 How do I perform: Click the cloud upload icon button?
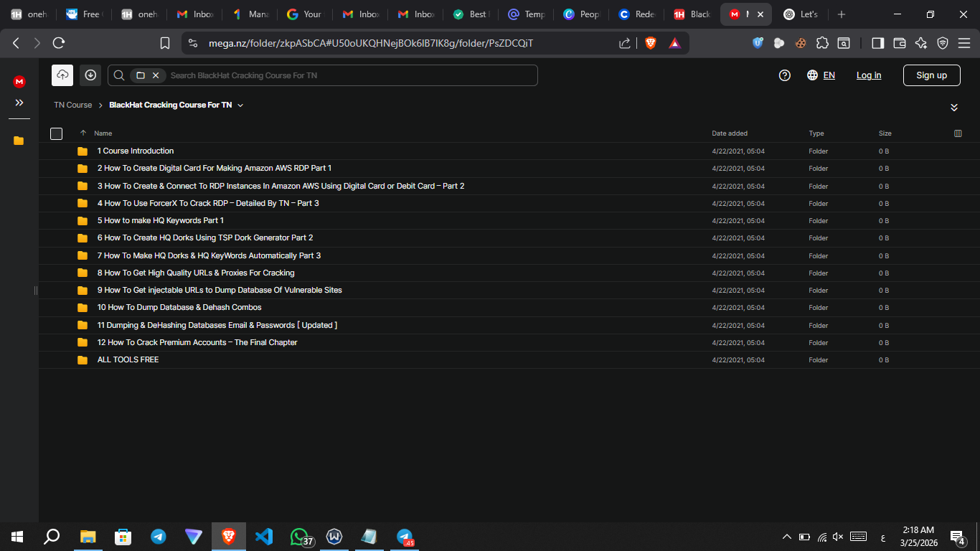(62, 75)
